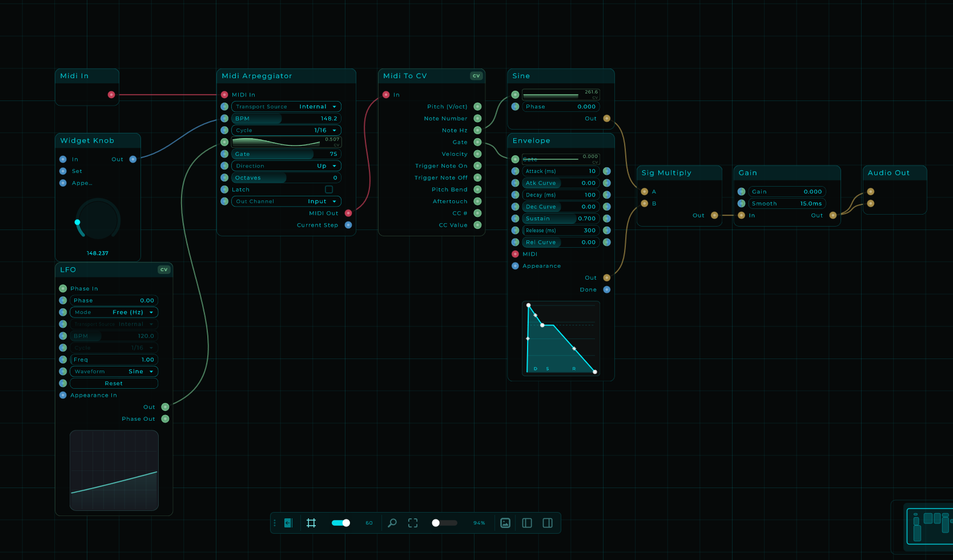Click the Midi Arpeggiator node title
Screen dimensions: 953x560
coord(257,76)
